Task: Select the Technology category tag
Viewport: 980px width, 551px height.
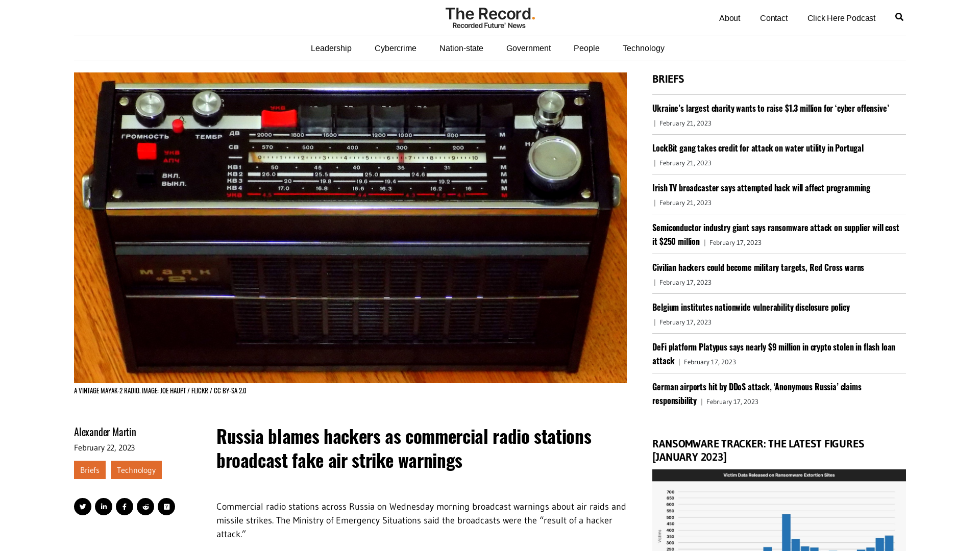Action: click(x=136, y=469)
